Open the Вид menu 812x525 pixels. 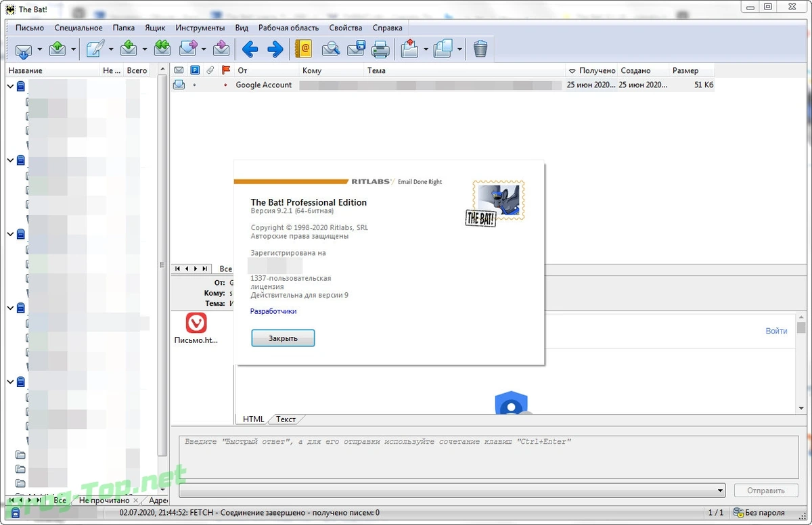click(242, 28)
